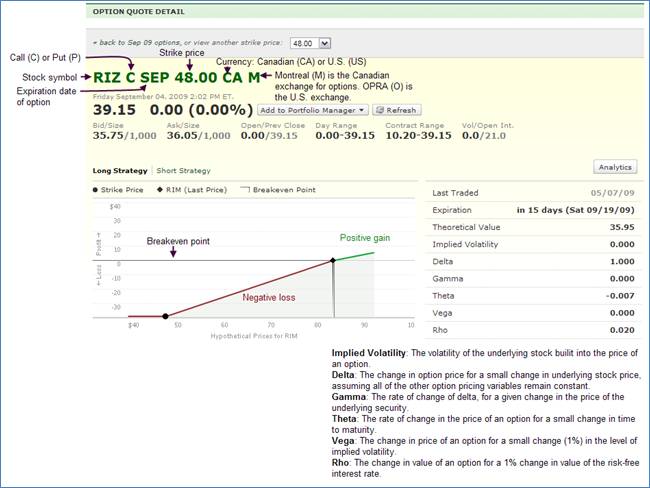Click the RIM (Last Price) legend diamond

(x=160, y=190)
